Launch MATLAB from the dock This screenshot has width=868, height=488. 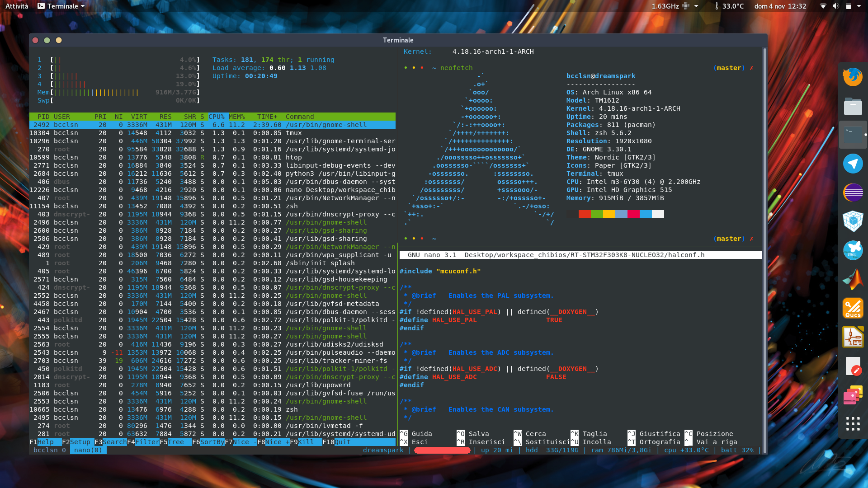853,279
